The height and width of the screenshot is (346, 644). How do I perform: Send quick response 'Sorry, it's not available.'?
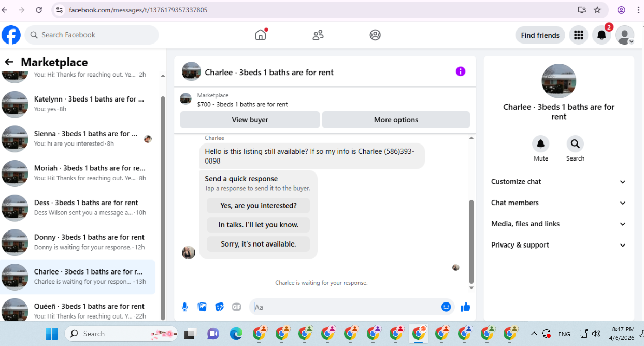pyautogui.click(x=259, y=244)
